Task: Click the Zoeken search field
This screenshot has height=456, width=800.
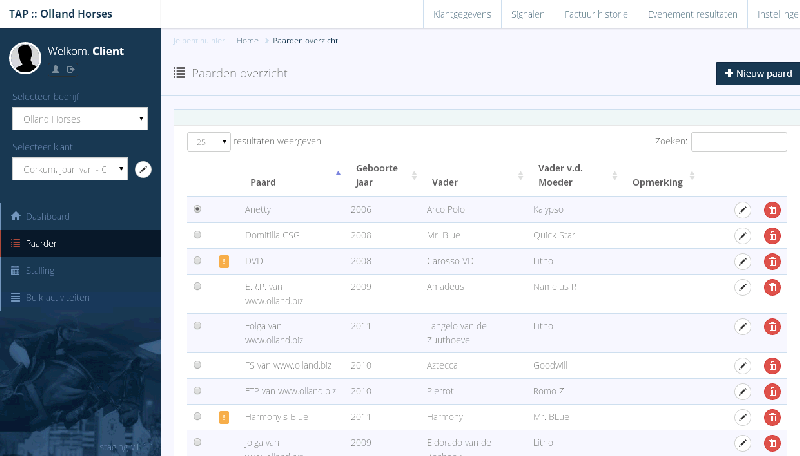Action: (739, 141)
